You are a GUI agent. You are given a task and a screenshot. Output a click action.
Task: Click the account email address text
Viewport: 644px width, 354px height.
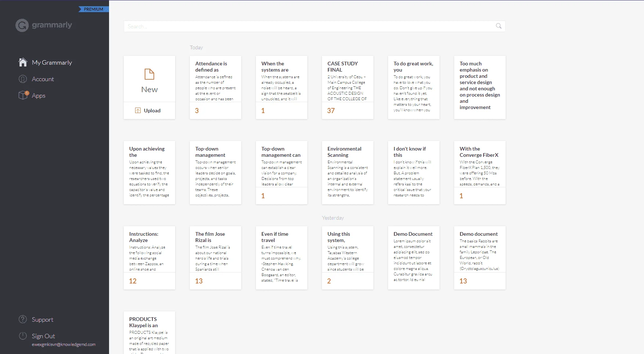[x=64, y=344]
